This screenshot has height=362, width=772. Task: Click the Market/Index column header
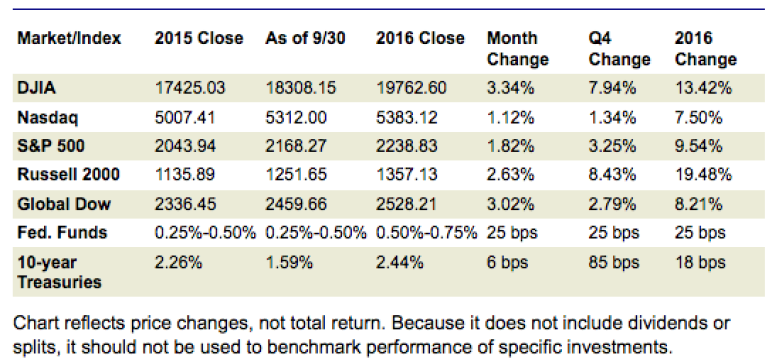click(69, 38)
